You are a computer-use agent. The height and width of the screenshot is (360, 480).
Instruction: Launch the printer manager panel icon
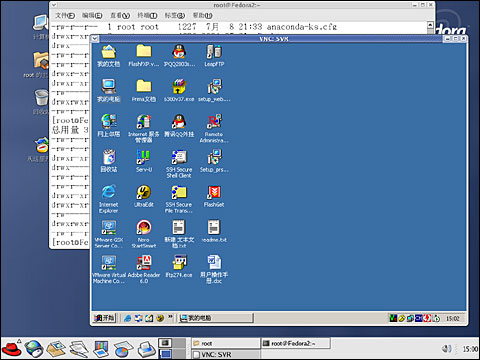pos(146,349)
